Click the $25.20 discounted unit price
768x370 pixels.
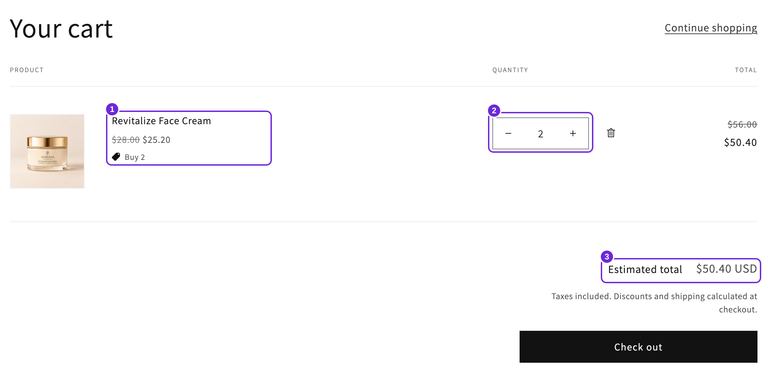click(157, 140)
